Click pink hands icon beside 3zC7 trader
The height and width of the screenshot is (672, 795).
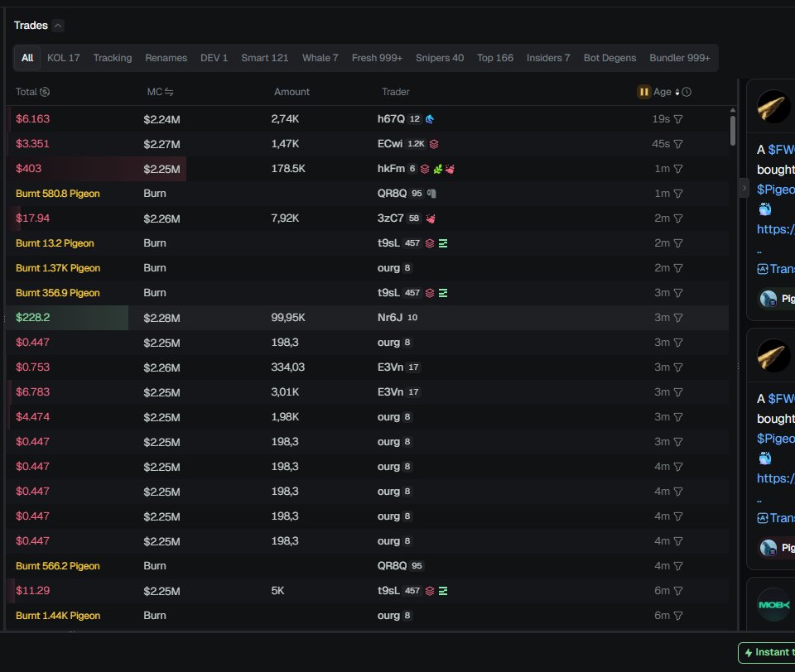pos(431,218)
